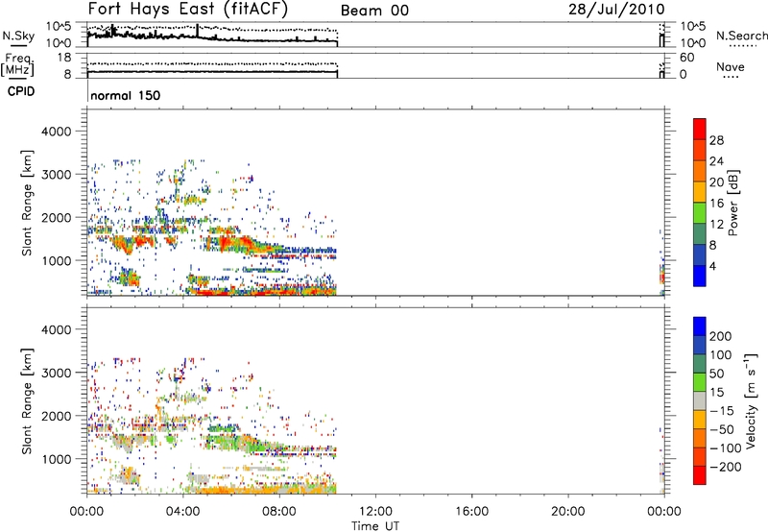Pick the red top segment of Power color bar
Image resolution: width=768 pixels, height=532 pixels.
tap(700, 129)
